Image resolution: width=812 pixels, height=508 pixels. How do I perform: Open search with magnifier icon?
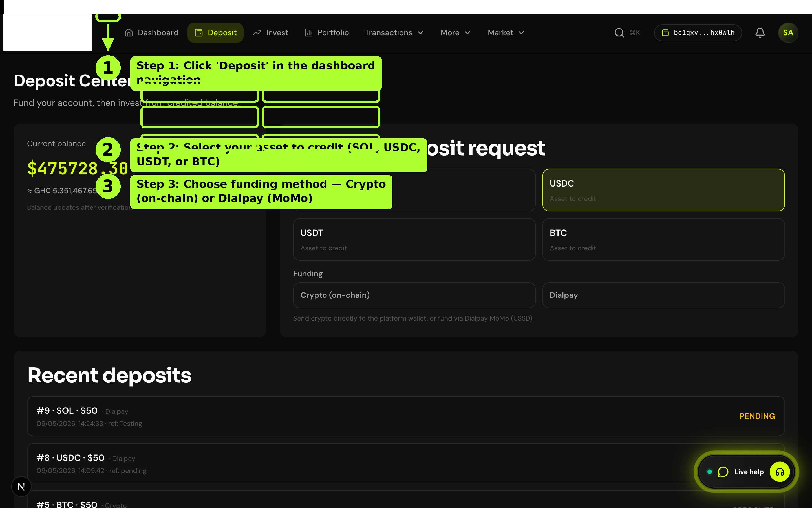pyautogui.click(x=619, y=32)
